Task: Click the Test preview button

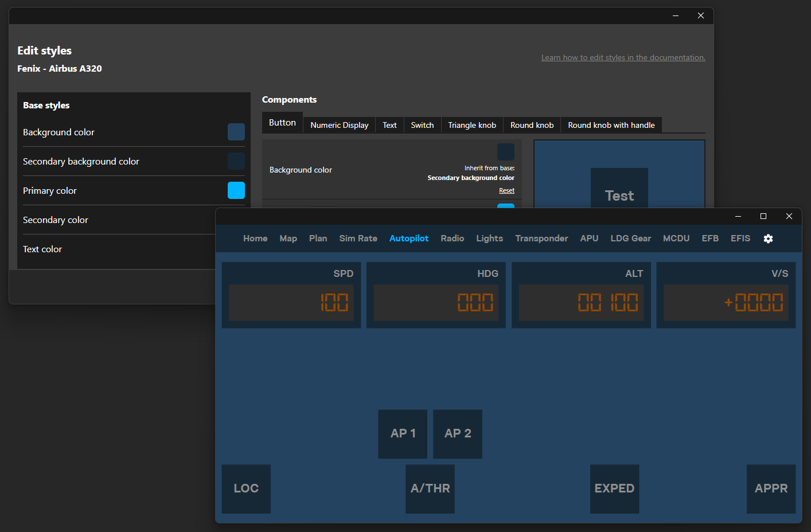Action: point(619,188)
